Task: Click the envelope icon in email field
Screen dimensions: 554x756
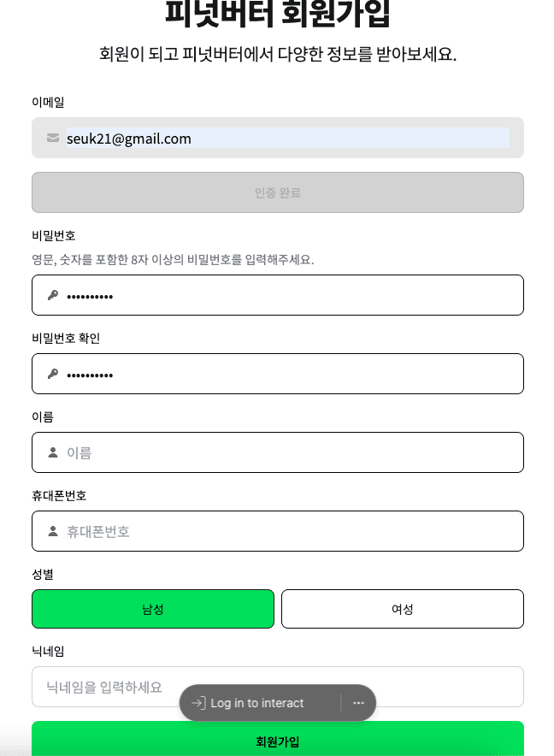Action: 53,138
